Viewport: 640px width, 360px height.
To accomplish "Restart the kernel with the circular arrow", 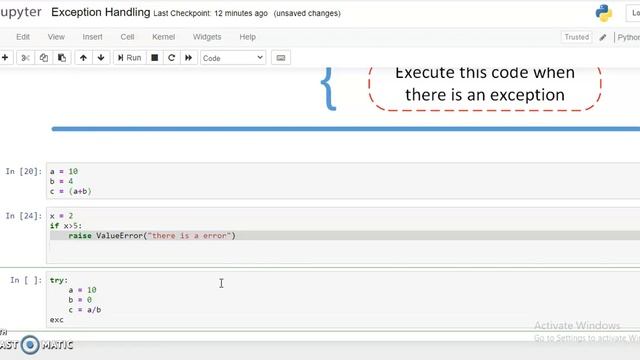I will click(x=171, y=58).
